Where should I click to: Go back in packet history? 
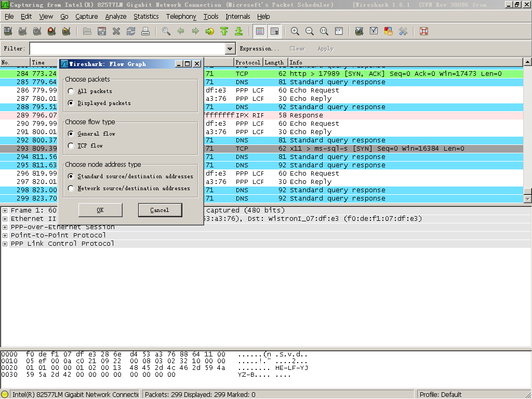pos(181,31)
